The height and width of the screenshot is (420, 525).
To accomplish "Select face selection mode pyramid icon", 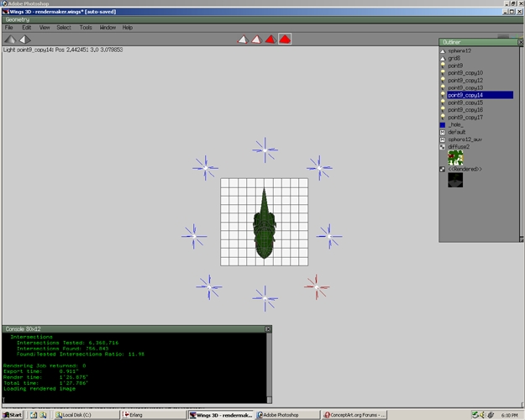I will 270,39.
